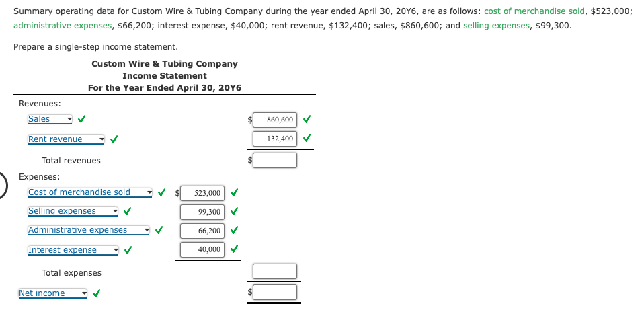Click the checkmark beside Administrative expenses dropdown
644x310 pixels.
click(x=159, y=231)
